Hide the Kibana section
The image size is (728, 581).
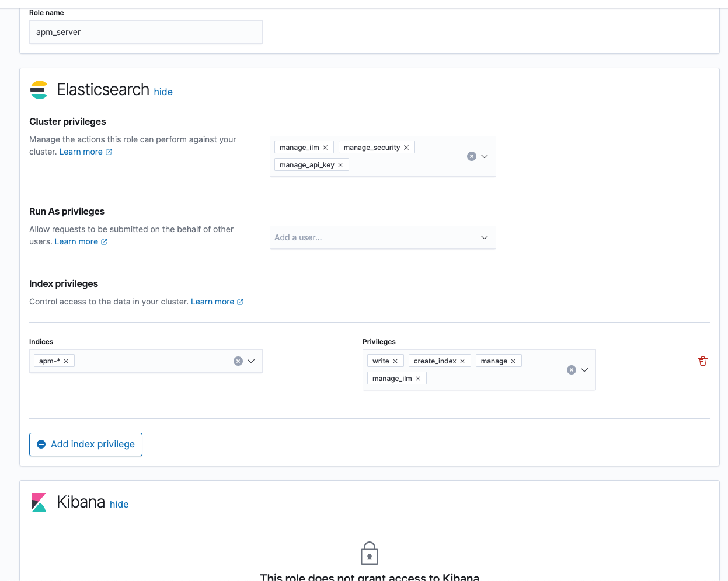119,504
